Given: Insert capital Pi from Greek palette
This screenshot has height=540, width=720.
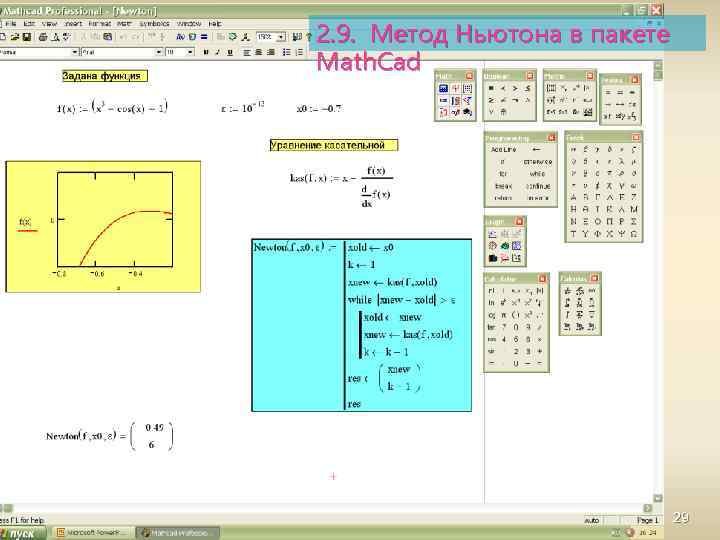Looking at the screenshot, I should click(609, 221).
